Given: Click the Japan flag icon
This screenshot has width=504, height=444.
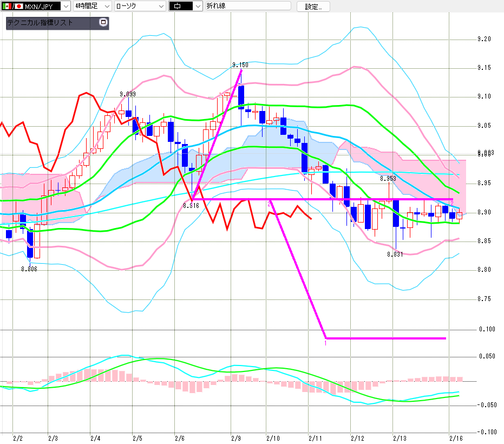Looking at the screenshot, I should [x=18, y=6].
